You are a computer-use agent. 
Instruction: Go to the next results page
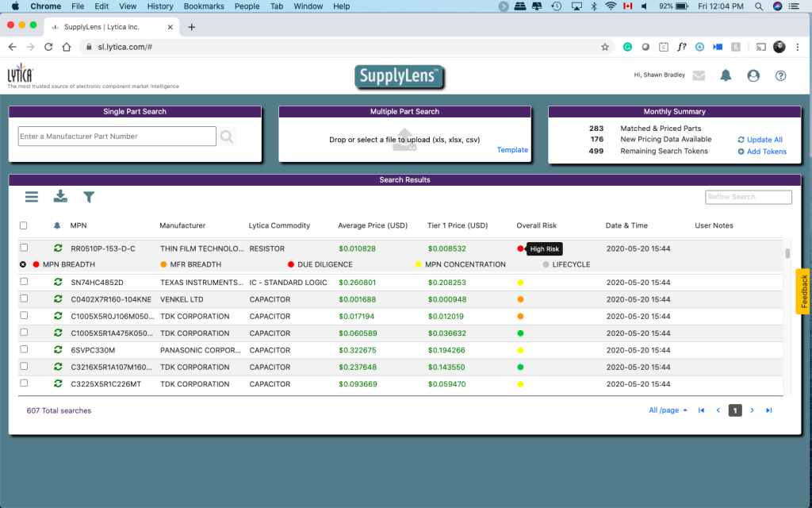(x=752, y=410)
